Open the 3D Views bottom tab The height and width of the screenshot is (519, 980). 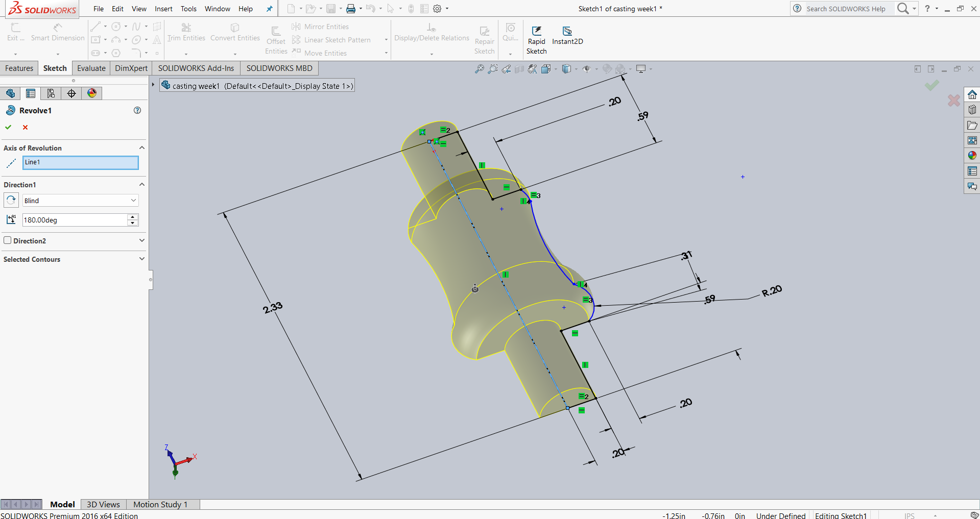pos(103,504)
